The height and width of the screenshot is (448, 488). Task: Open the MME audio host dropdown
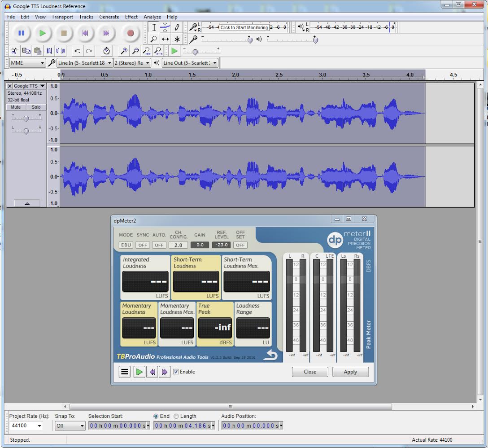pyautogui.click(x=27, y=63)
